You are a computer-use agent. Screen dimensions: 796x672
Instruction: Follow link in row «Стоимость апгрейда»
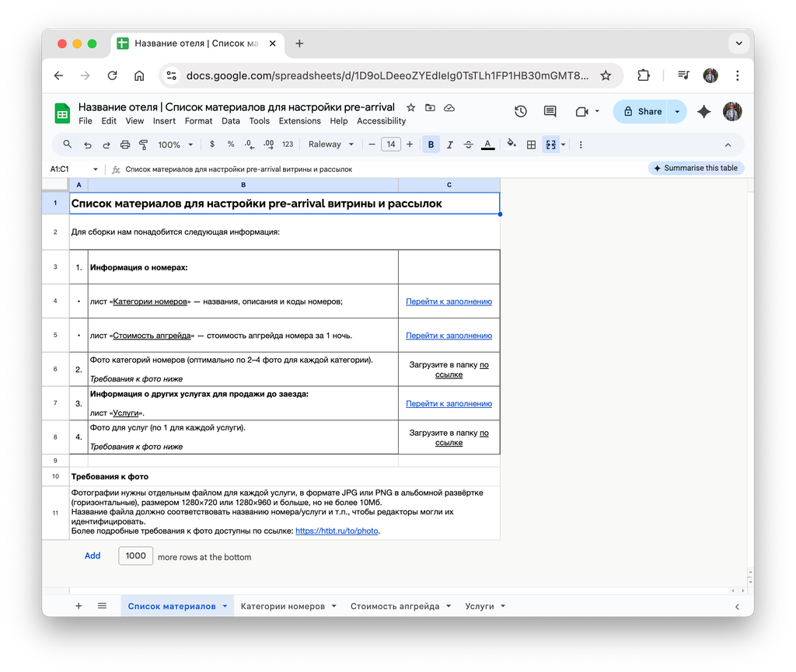click(x=449, y=336)
